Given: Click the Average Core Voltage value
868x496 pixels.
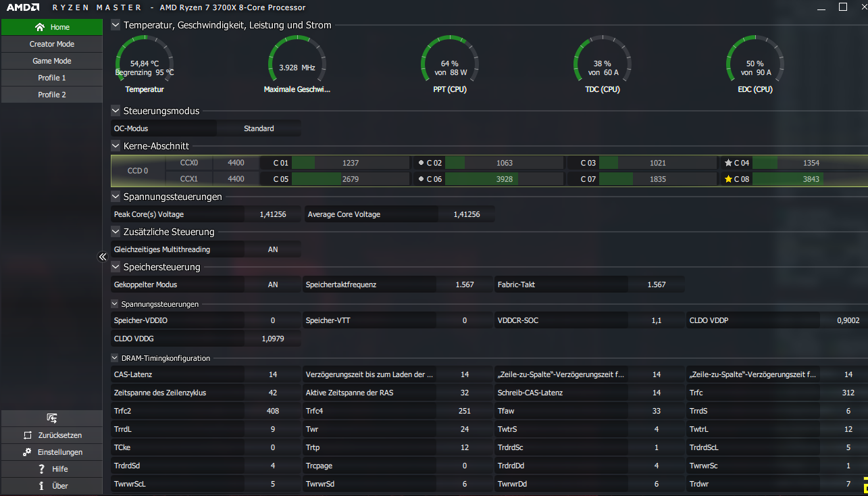Looking at the screenshot, I should coord(466,214).
